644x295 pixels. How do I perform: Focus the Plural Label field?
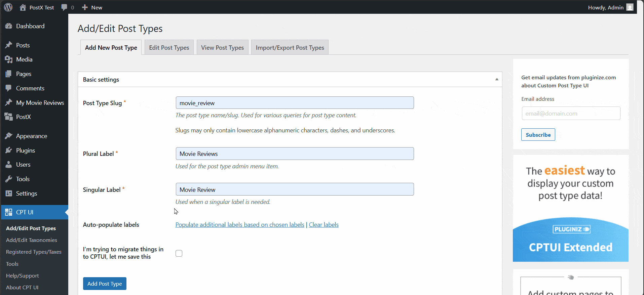(x=295, y=154)
